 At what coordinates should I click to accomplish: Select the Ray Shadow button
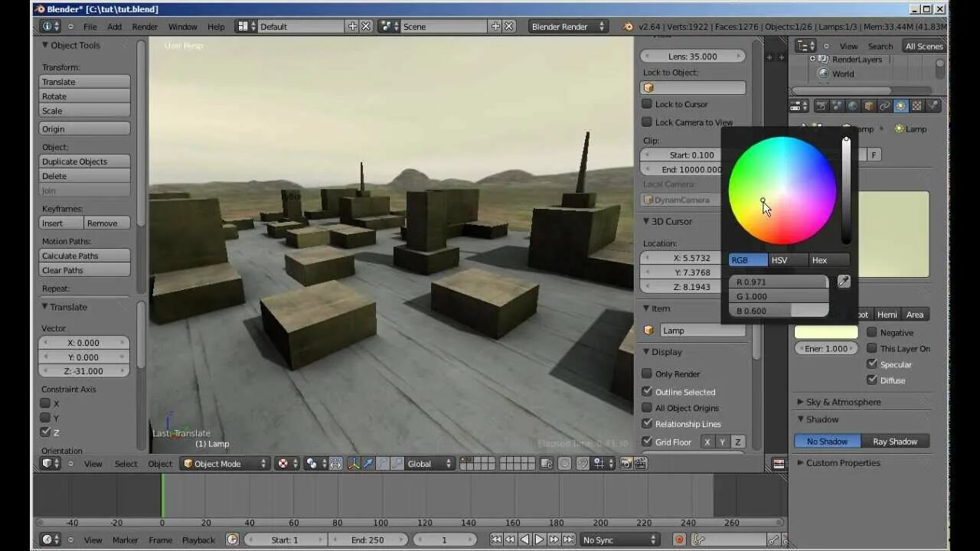[895, 442]
